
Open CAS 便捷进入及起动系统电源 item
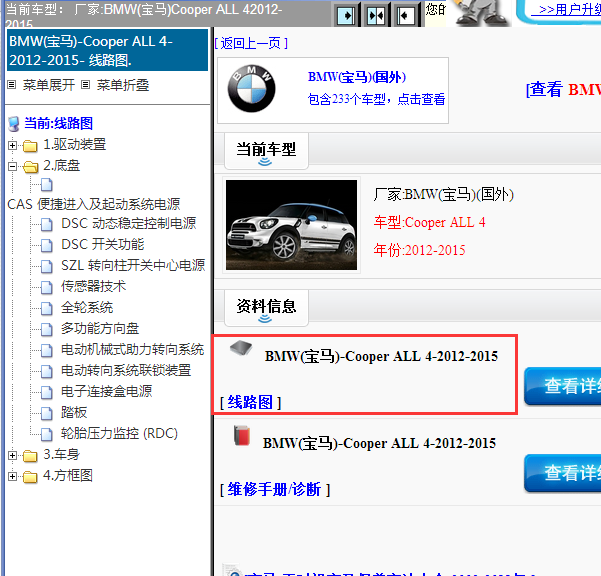(94, 204)
